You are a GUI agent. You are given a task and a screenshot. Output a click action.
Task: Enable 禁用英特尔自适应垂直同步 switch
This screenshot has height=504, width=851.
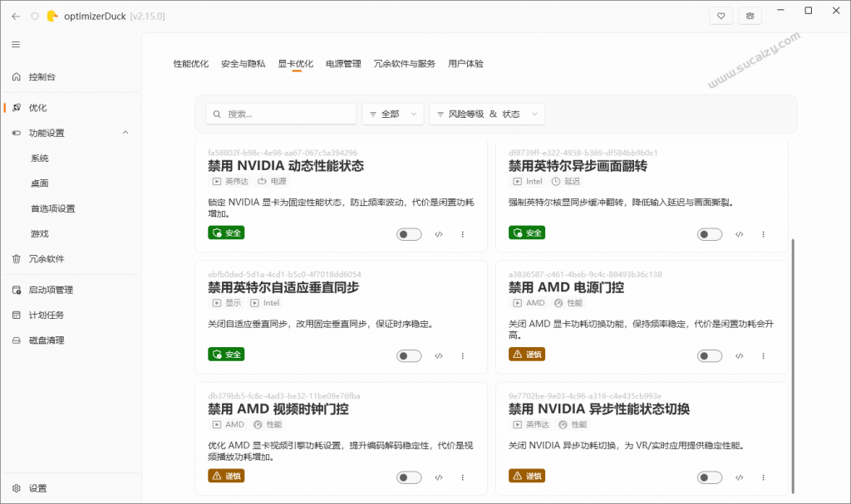click(x=409, y=356)
